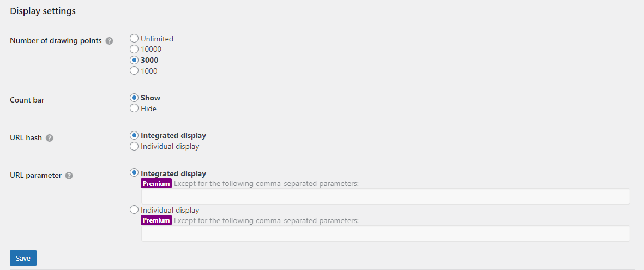The image size is (644, 270).
Task: Choose Individual display for URL parameter
Action: [134, 209]
